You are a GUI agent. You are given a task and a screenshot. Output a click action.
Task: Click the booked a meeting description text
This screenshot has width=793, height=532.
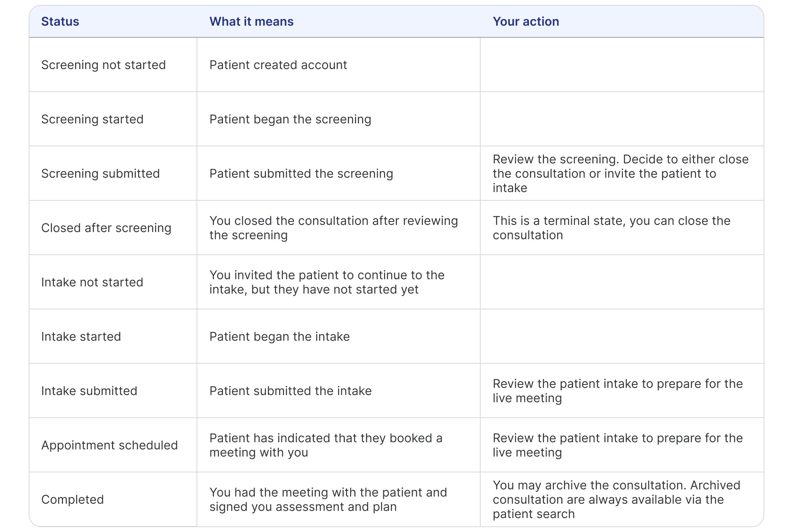(326, 445)
